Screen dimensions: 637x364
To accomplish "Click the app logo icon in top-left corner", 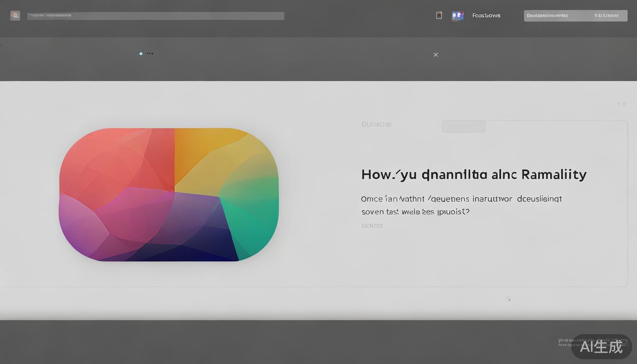I will tap(15, 16).
